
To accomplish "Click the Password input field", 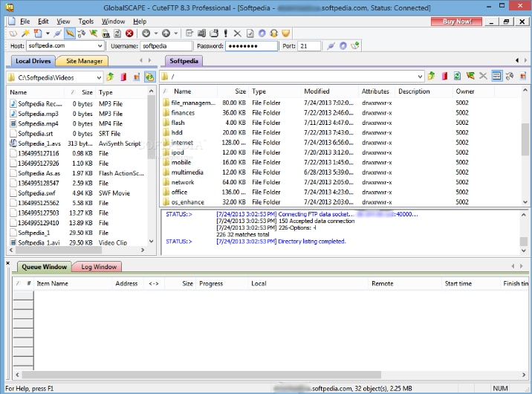I will [251, 46].
